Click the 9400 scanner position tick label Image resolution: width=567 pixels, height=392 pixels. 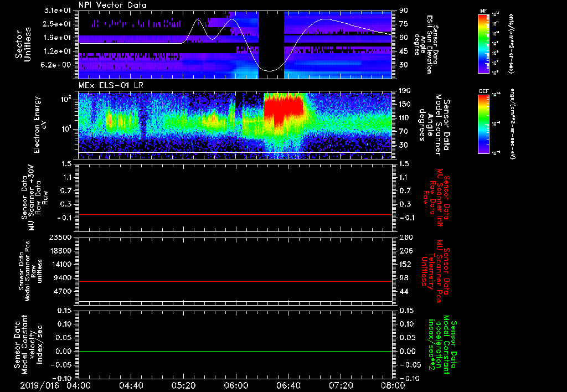coord(63,278)
